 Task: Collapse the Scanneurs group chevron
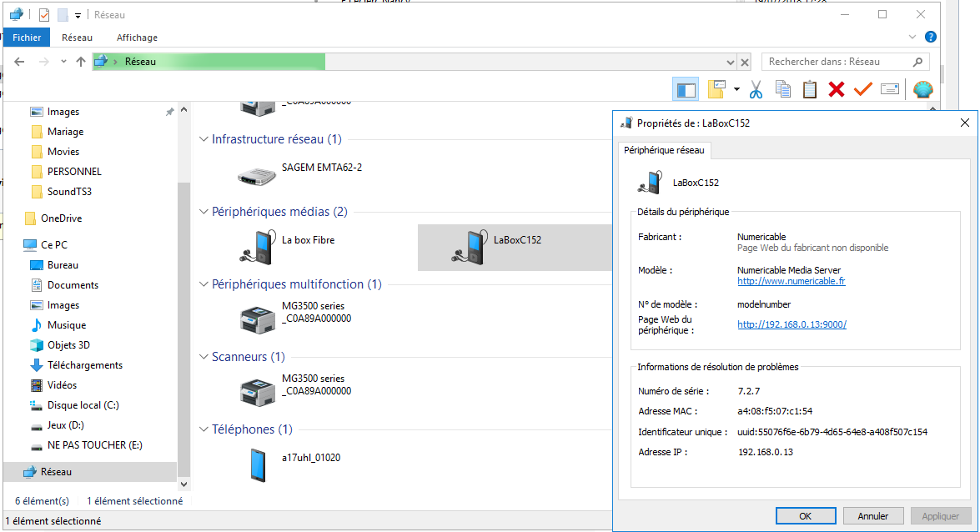coord(204,357)
